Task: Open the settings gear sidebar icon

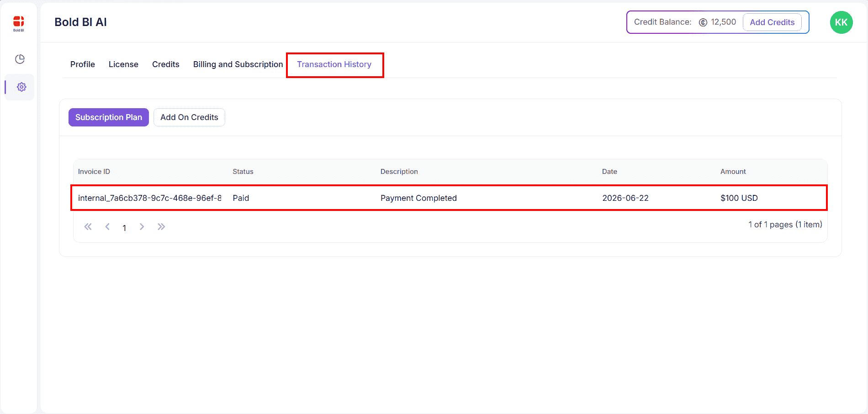Action: [x=21, y=87]
